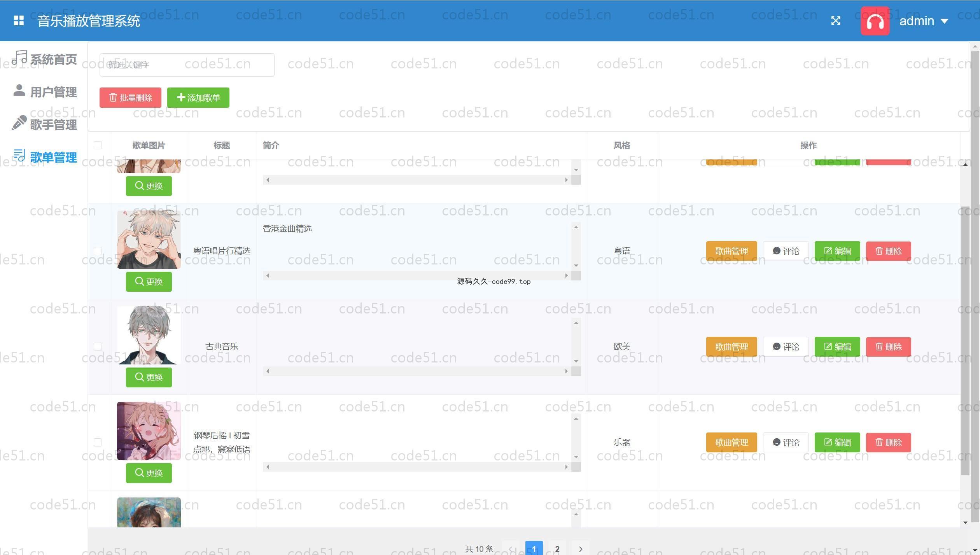Check the 粤语唱片行精选 row checkbox
980x555 pixels.
98,251
